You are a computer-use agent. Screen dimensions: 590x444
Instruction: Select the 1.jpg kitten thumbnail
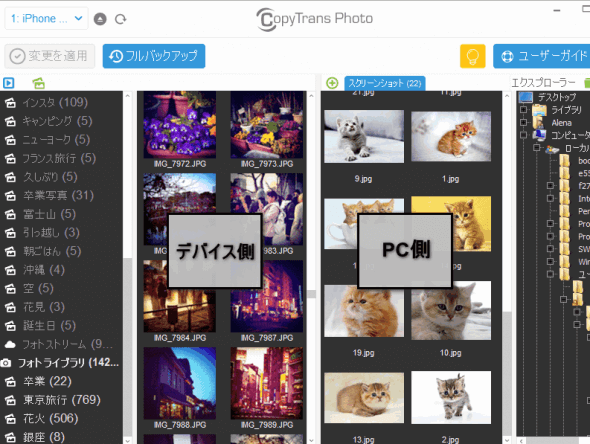[451, 136]
